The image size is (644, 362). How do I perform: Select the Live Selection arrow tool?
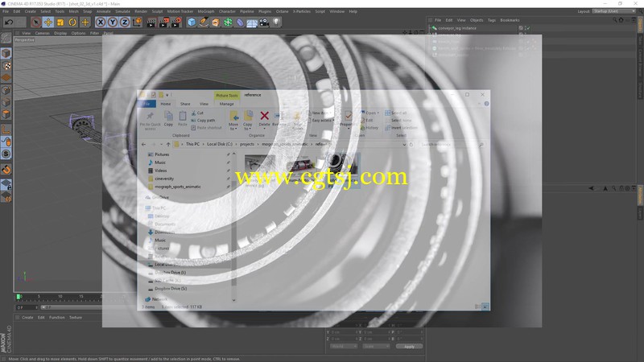click(x=35, y=23)
